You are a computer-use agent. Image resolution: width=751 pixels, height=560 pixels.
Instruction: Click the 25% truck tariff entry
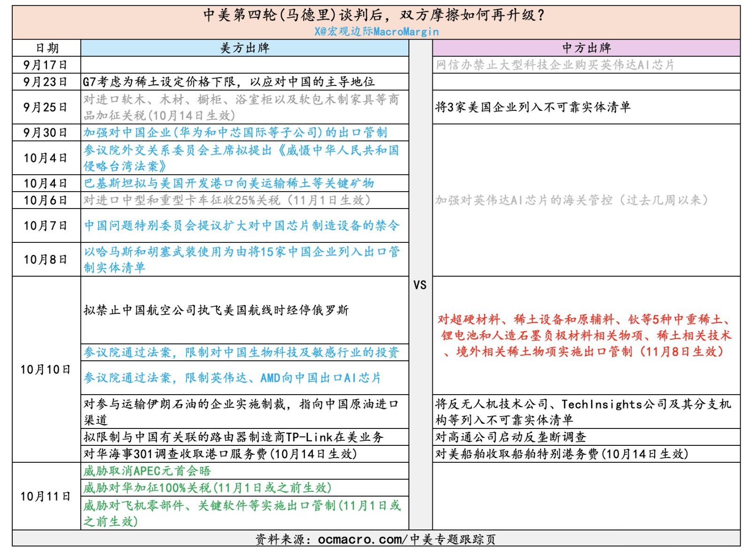point(227,200)
